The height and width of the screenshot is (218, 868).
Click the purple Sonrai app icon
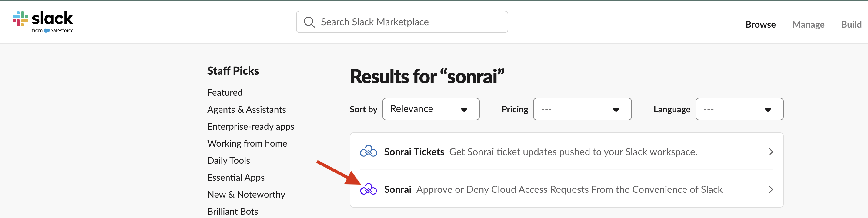(x=368, y=189)
